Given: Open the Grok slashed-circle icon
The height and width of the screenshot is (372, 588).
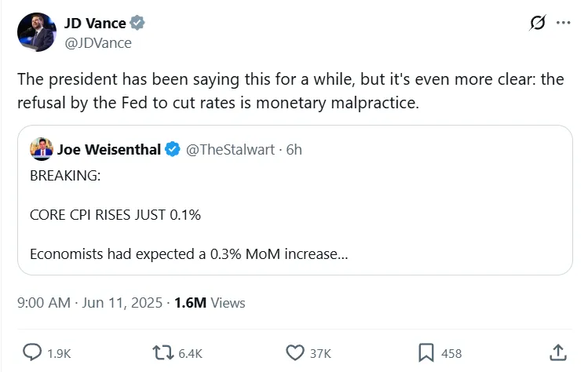Looking at the screenshot, I should pos(538,23).
